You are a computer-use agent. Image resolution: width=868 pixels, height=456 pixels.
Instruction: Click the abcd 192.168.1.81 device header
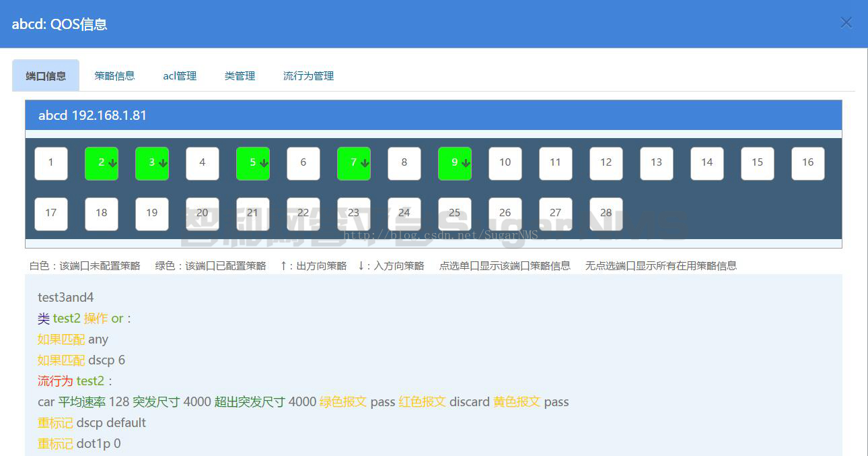click(x=433, y=115)
